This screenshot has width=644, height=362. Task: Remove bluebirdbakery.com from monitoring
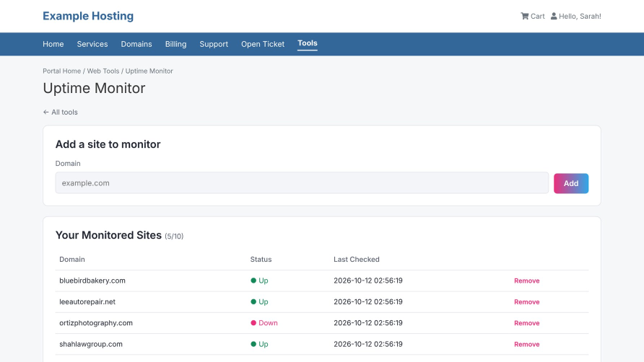(x=526, y=281)
